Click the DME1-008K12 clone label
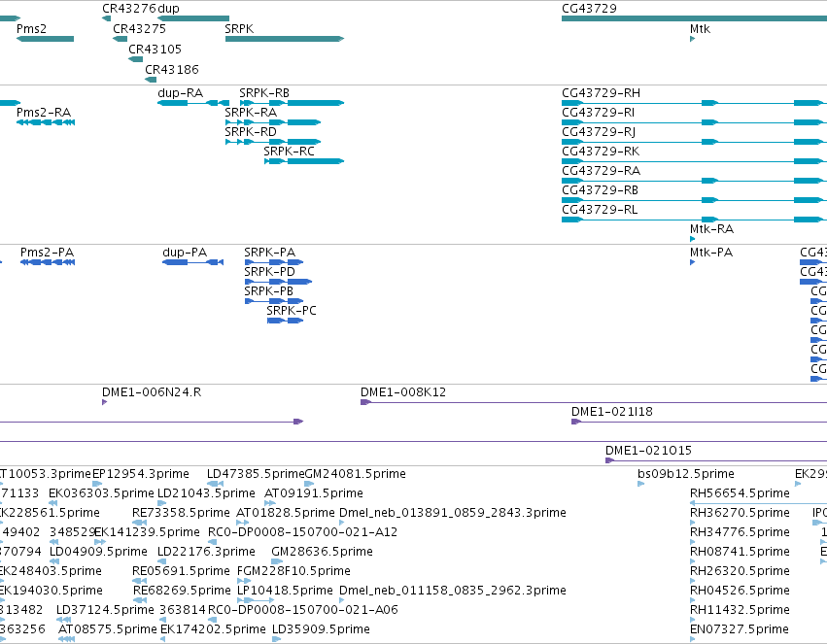This screenshot has width=827, height=644. click(x=403, y=392)
